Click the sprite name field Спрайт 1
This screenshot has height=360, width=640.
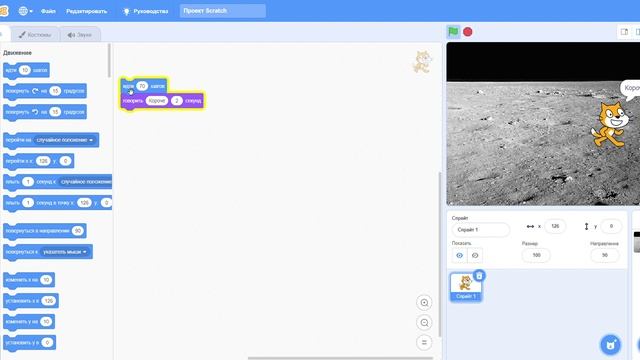[480, 230]
